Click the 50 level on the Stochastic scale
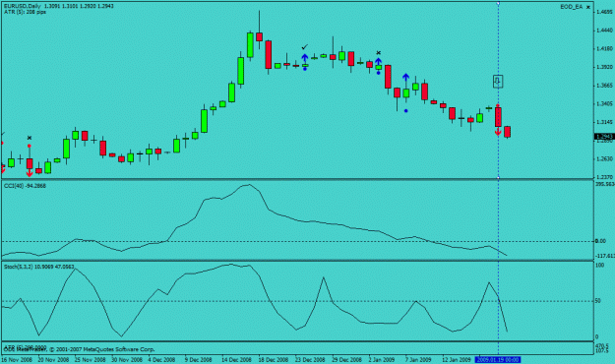This screenshot has width=615, height=364. [598, 301]
